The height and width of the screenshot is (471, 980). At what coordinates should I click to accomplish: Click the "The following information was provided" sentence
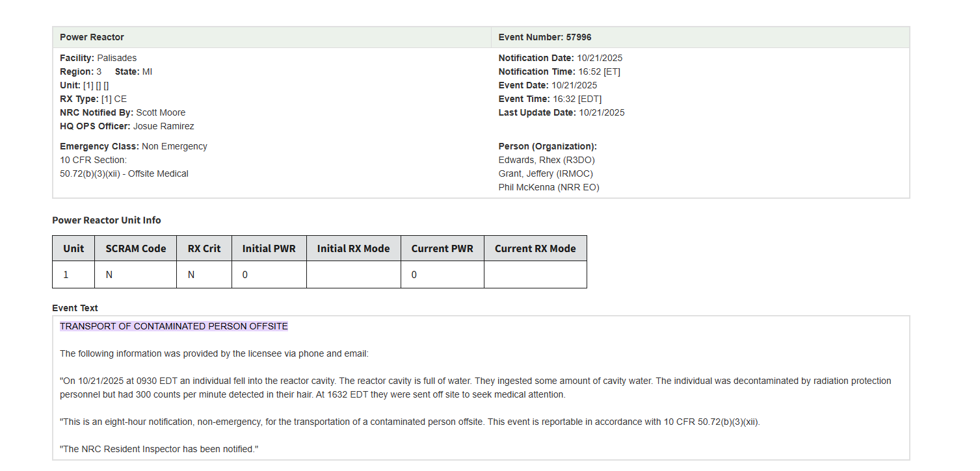point(214,353)
